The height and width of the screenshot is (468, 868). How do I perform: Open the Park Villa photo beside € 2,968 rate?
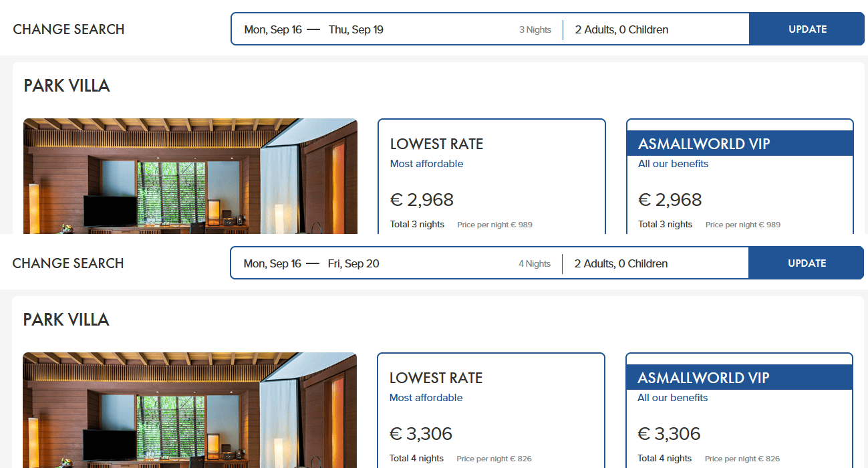[x=190, y=177]
